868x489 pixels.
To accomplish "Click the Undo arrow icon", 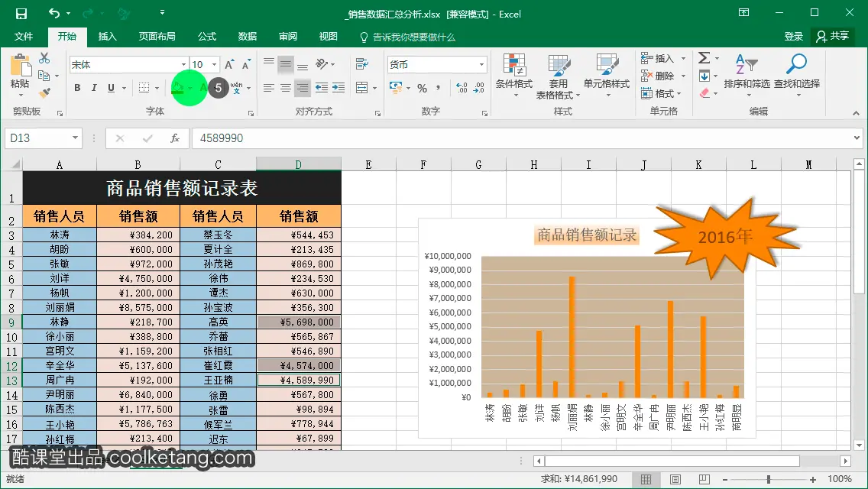I will (x=54, y=13).
